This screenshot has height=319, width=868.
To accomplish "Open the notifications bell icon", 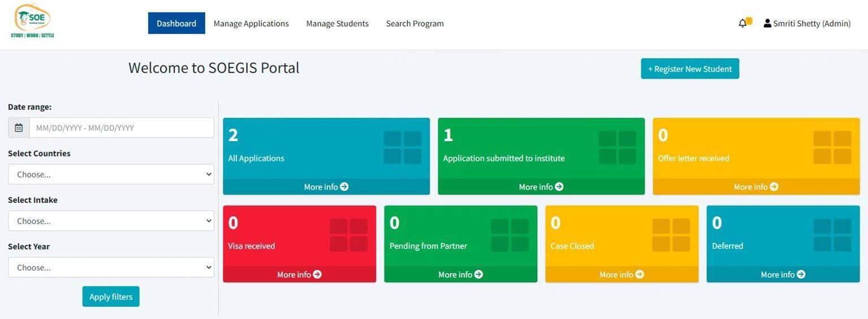I will [742, 23].
